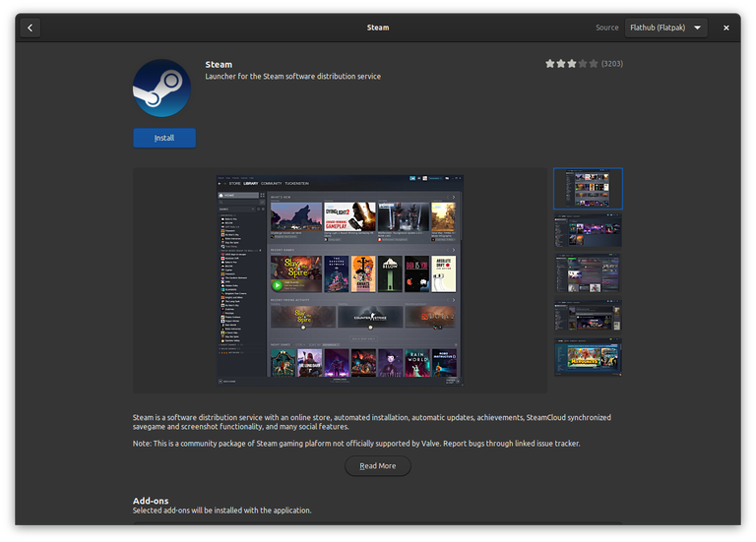The height and width of the screenshot is (542, 756).
Task: Click the 'Selected add-ons will be installed' text
Action: point(221,511)
